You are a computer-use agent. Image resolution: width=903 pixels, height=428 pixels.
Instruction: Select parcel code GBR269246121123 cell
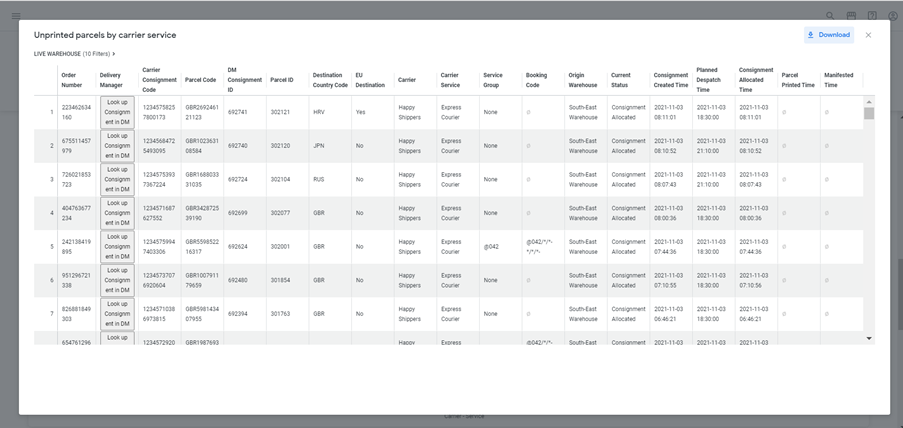202,112
